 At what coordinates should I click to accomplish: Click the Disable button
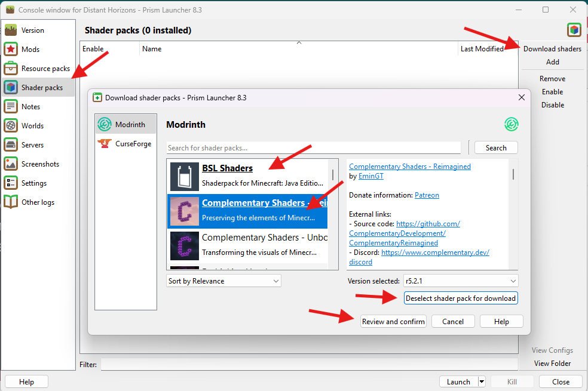(x=552, y=105)
